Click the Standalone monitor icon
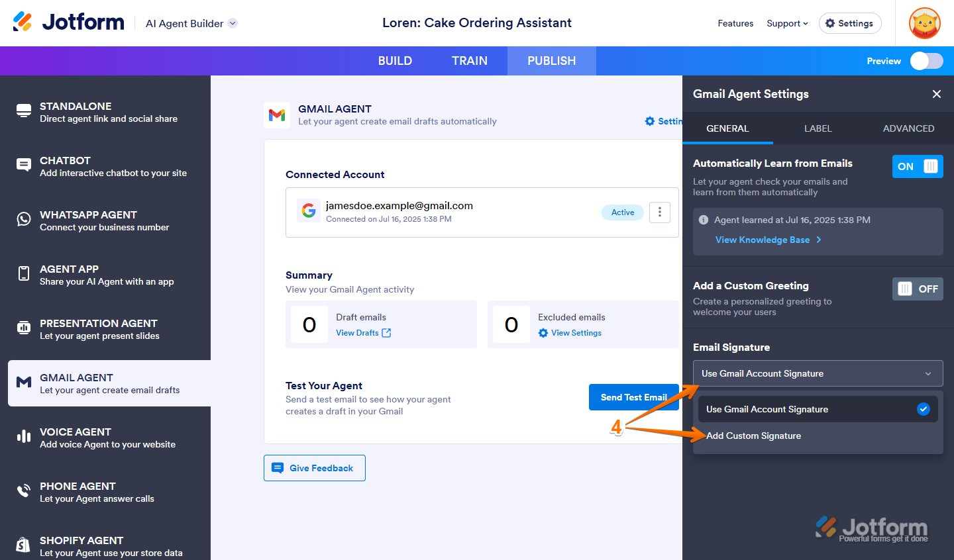This screenshot has width=954, height=560. coord(24,111)
